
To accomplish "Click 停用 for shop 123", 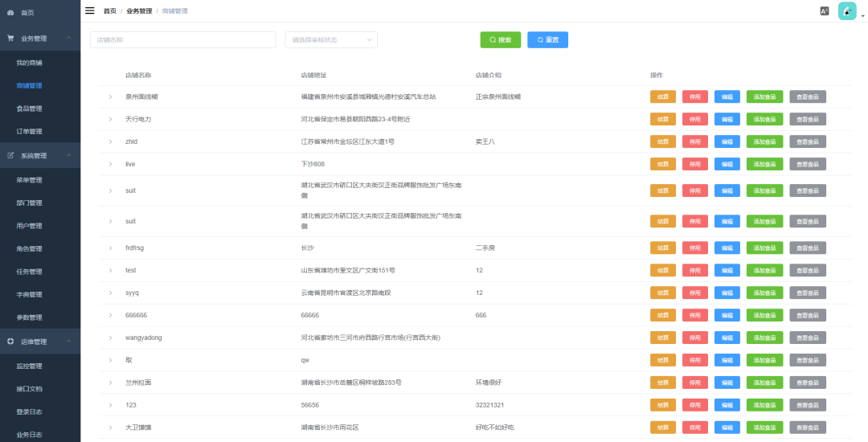I will click(x=694, y=406).
